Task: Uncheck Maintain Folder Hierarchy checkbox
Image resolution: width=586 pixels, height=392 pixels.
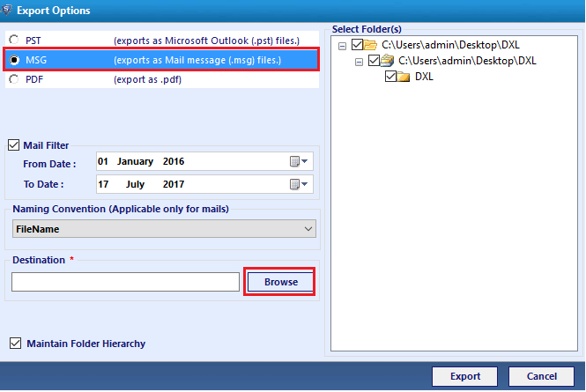Action: click(x=14, y=344)
